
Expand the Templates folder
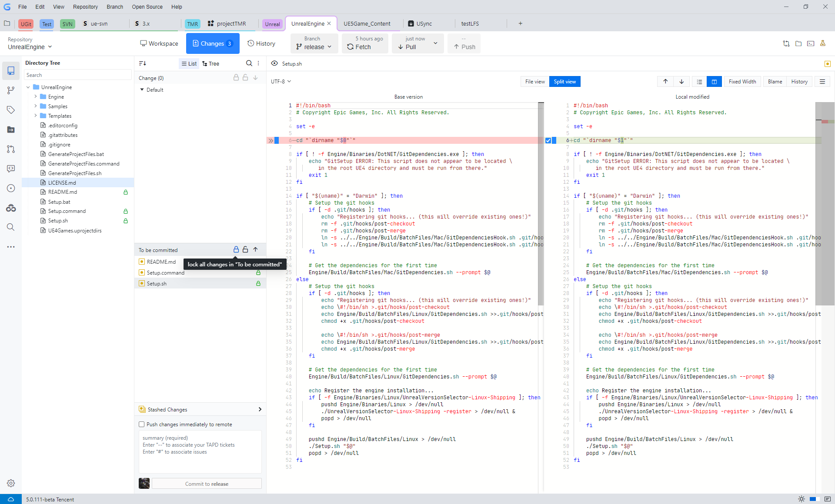36,116
